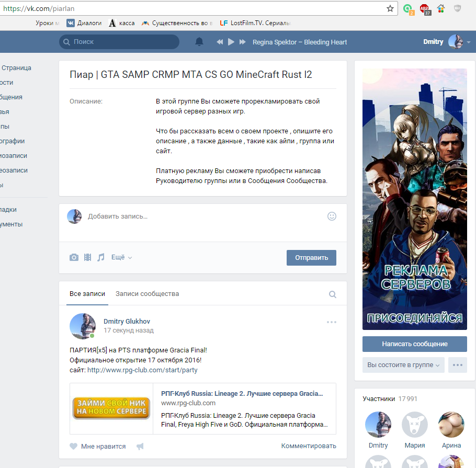Open the AdBlock Plus extension icon
This screenshot has width=476, height=468.
click(425, 9)
